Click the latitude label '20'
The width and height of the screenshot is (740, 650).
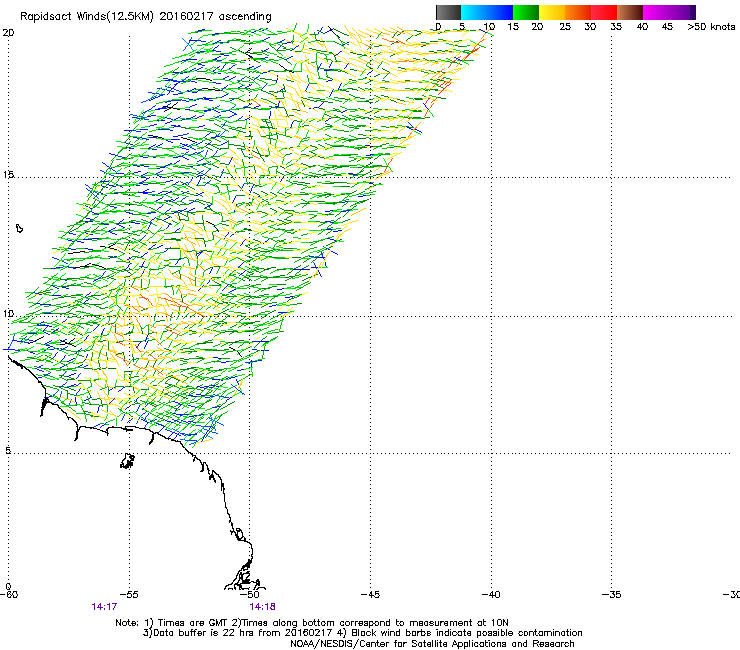tap(8, 33)
